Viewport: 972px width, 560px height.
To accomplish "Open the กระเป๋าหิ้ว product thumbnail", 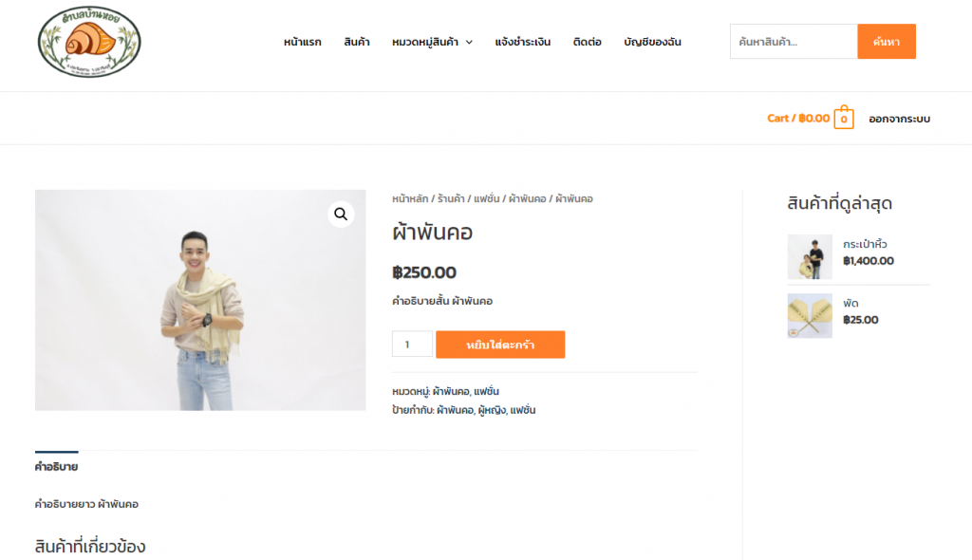I will [x=810, y=256].
